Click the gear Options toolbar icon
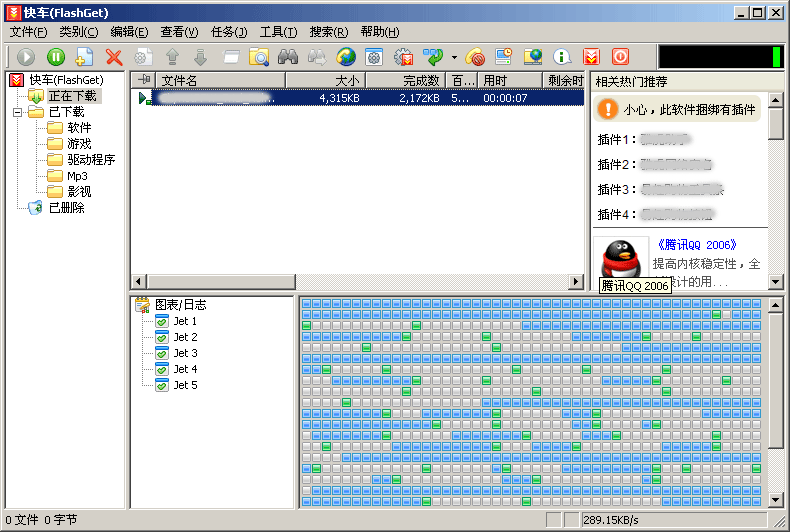The height and width of the screenshot is (532, 790). pyautogui.click(x=404, y=57)
